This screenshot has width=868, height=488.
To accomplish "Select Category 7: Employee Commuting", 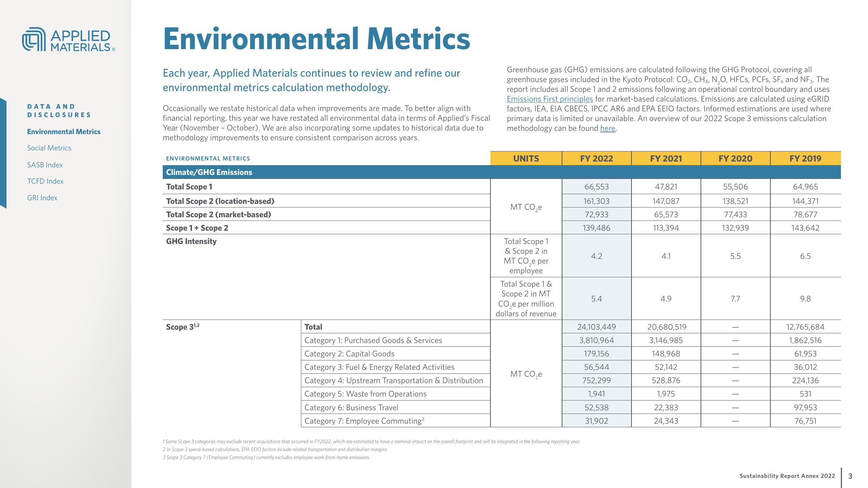I will click(x=364, y=421).
